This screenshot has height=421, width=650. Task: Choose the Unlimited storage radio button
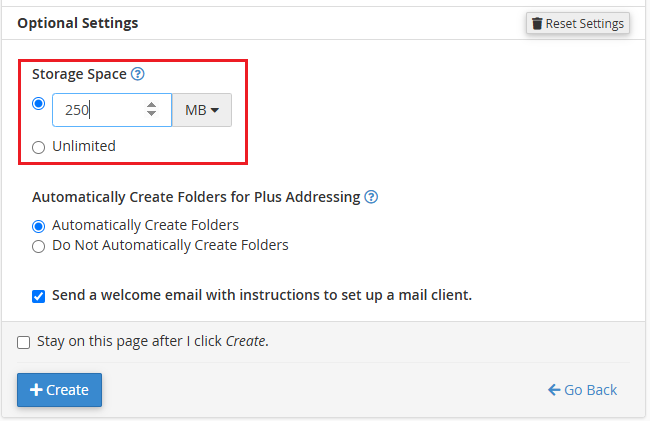click(x=39, y=147)
